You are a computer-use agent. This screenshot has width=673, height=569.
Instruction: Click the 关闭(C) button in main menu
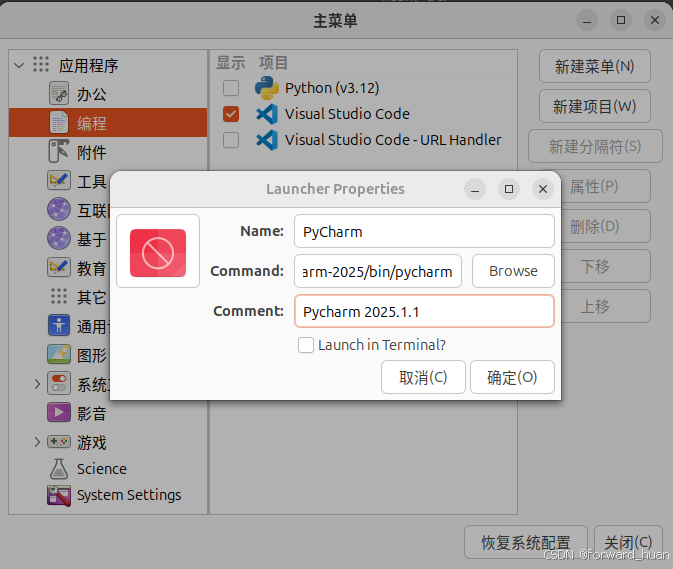coord(628,542)
